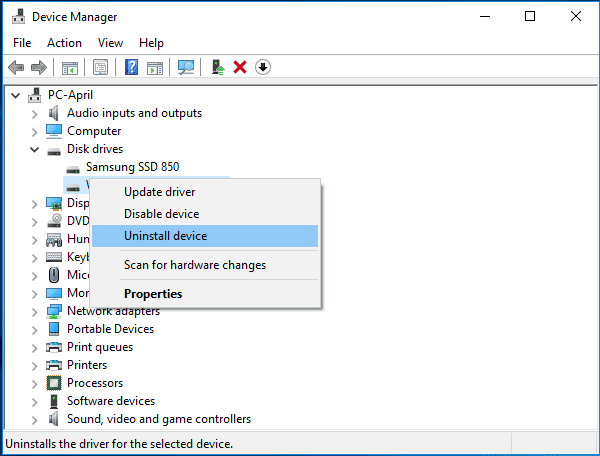Open the Action menu
Screen dimensions: 600x456
click(64, 43)
